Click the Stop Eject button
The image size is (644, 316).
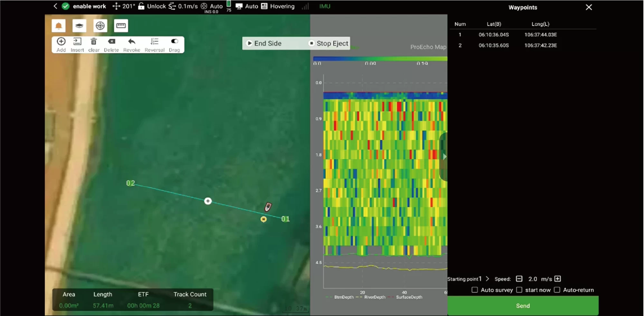click(x=329, y=43)
